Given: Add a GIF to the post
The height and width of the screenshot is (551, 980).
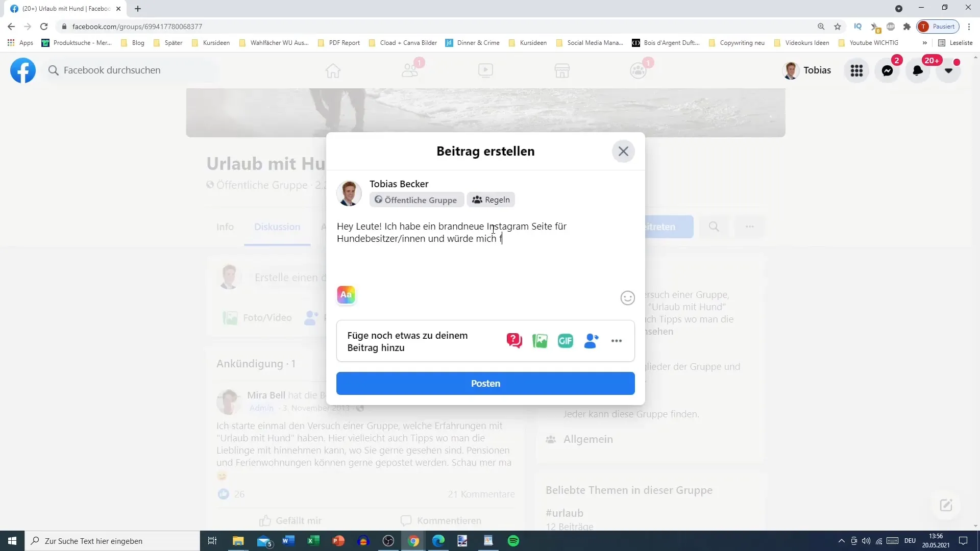Looking at the screenshot, I should click(x=565, y=341).
